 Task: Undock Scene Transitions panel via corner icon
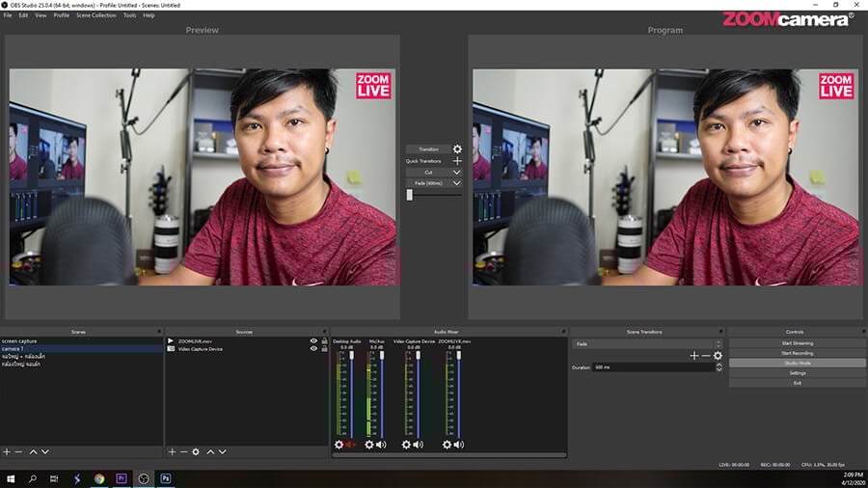point(720,332)
